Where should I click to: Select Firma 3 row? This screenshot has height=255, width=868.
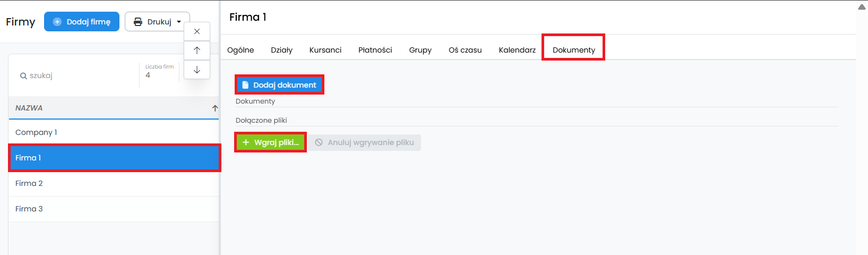(29, 209)
